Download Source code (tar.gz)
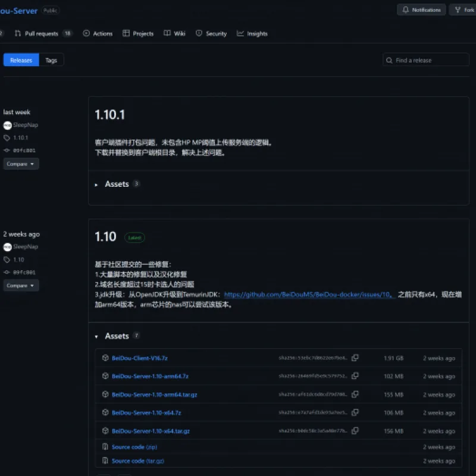Viewport: 476px width, 476px height. click(138, 461)
